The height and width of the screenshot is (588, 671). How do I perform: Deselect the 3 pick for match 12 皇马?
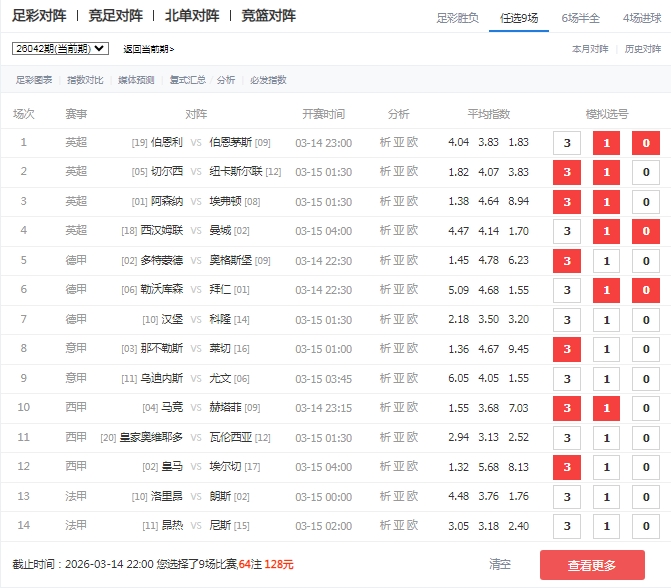(x=567, y=467)
